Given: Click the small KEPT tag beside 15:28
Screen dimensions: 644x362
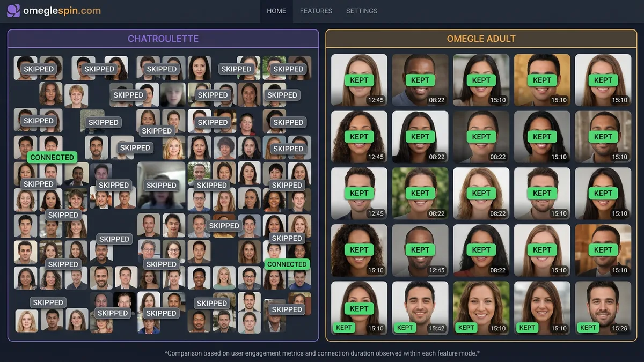Looking at the screenshot, I should 588,327.
